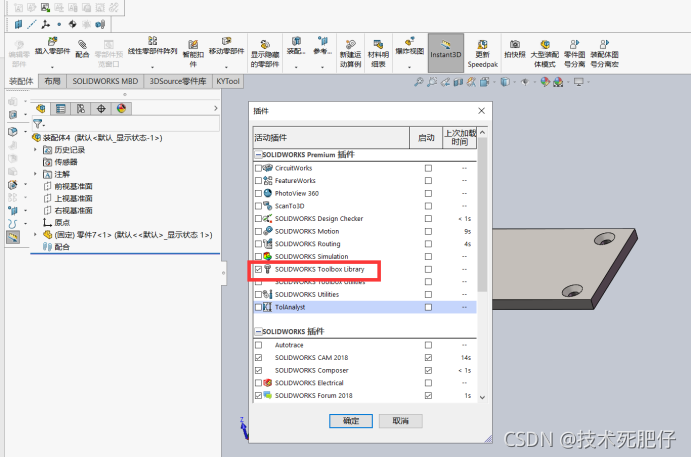Click the 活动插件 column header
This screenshot has height=458, width=692.
pyautogui.click(x=331, y=138)
